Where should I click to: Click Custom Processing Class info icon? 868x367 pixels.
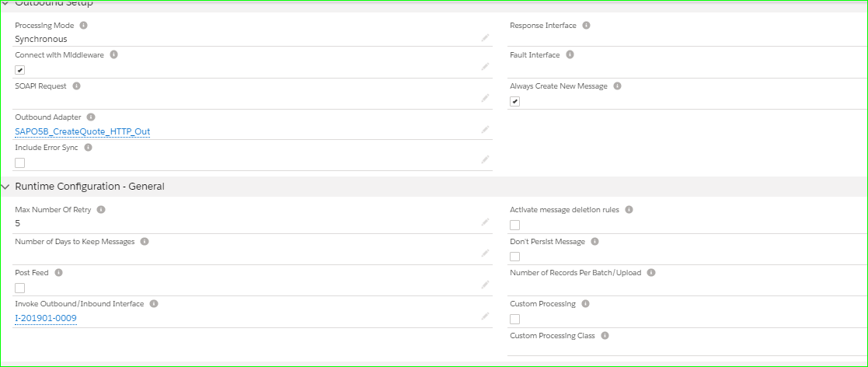605,335
